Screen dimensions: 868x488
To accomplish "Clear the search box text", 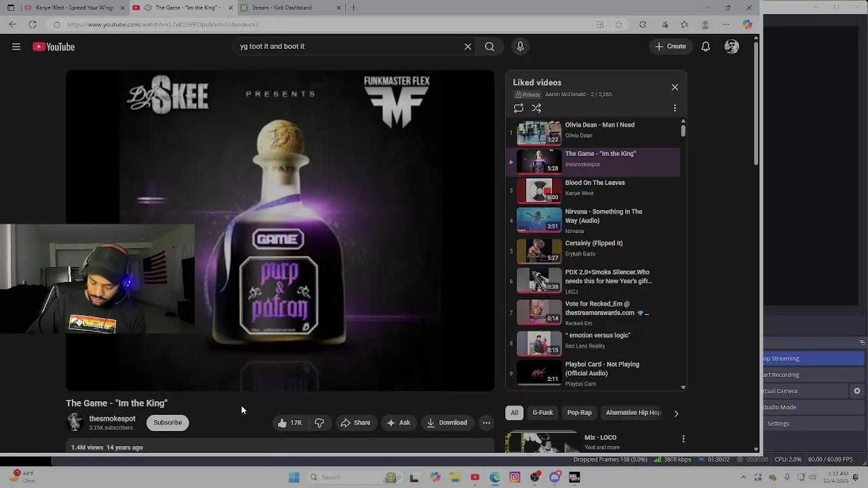I will 467,47.
